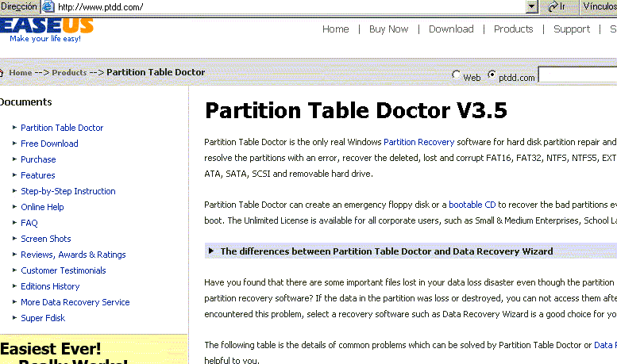Image resolution: width=617 pixels, height=364 pixels.
Task: Open the Customer Testimonials link
Action: coord(64,270)
